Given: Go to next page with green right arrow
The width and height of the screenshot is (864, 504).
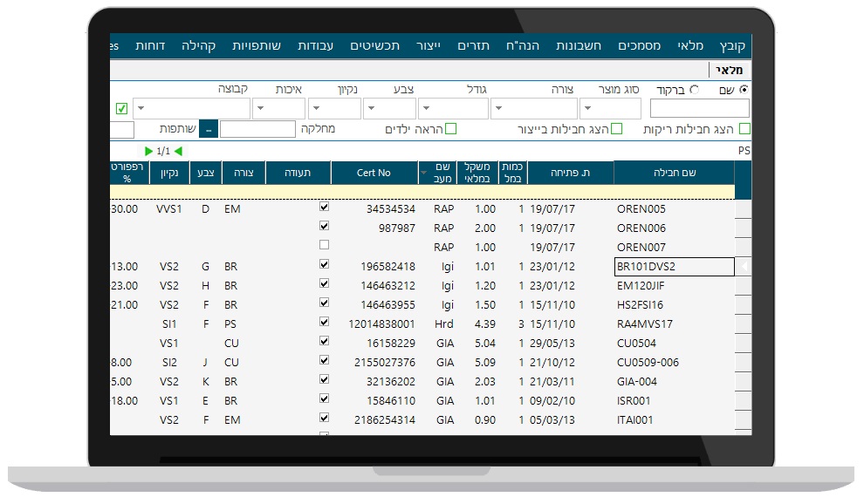Looking at the screenshot, I should (x=148, y=151).
